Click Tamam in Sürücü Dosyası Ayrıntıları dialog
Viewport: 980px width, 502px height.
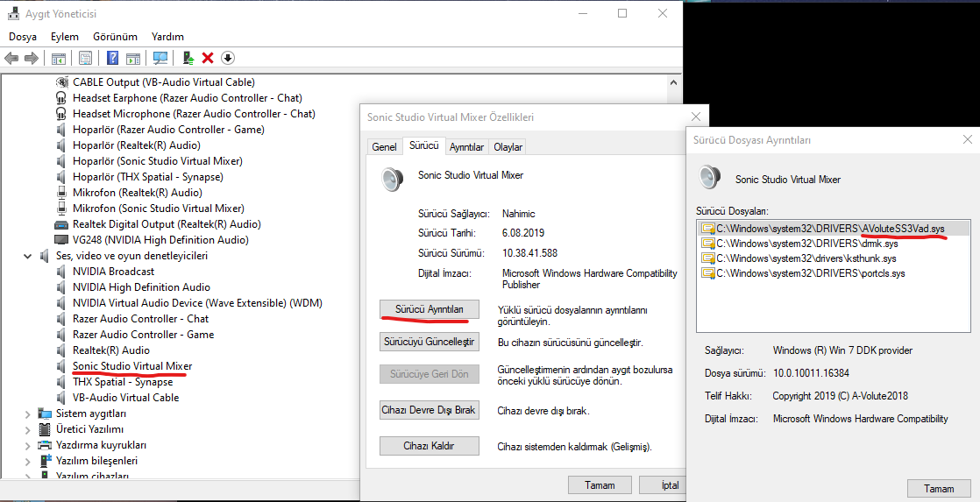point(939,489)
